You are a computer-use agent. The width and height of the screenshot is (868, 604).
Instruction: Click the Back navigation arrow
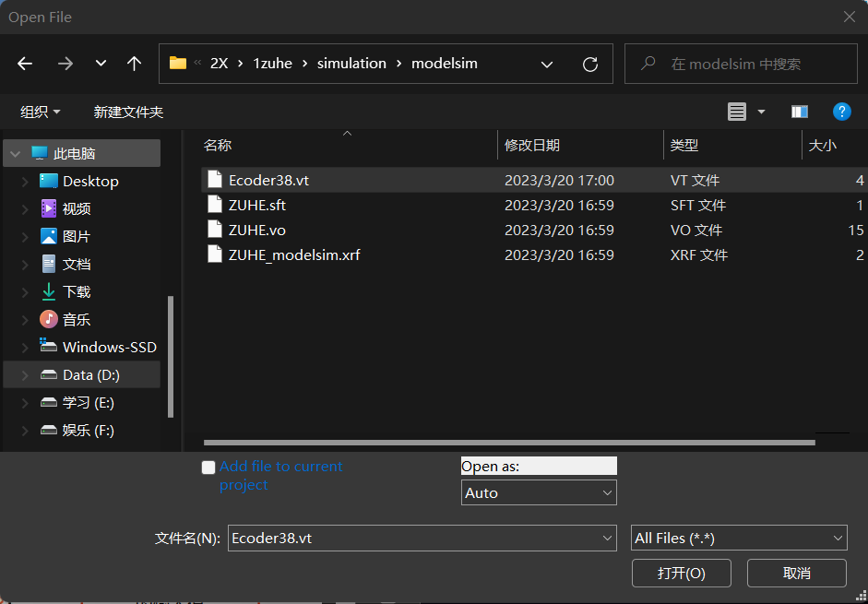pos(25,64)
